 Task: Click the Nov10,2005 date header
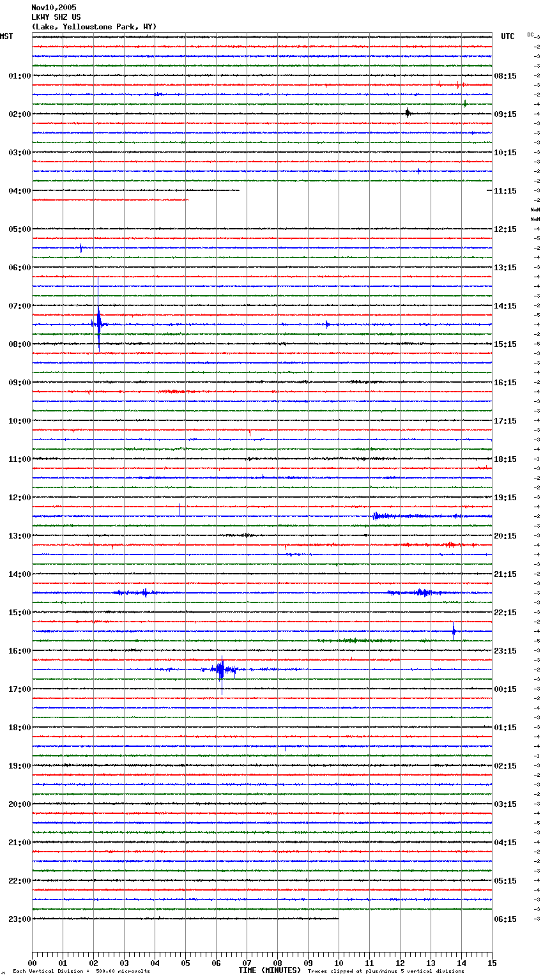point(54,8)
